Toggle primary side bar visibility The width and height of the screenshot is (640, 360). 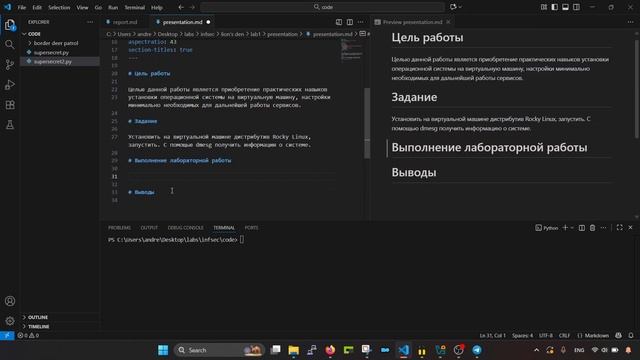coord(555,7)
